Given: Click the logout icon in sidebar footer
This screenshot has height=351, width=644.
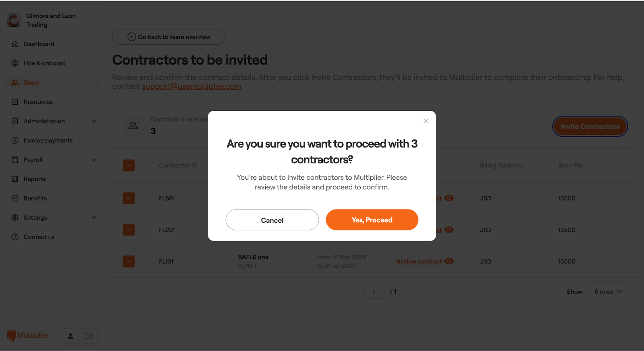Looking at the screenshot, I should [x=90, y=336].
